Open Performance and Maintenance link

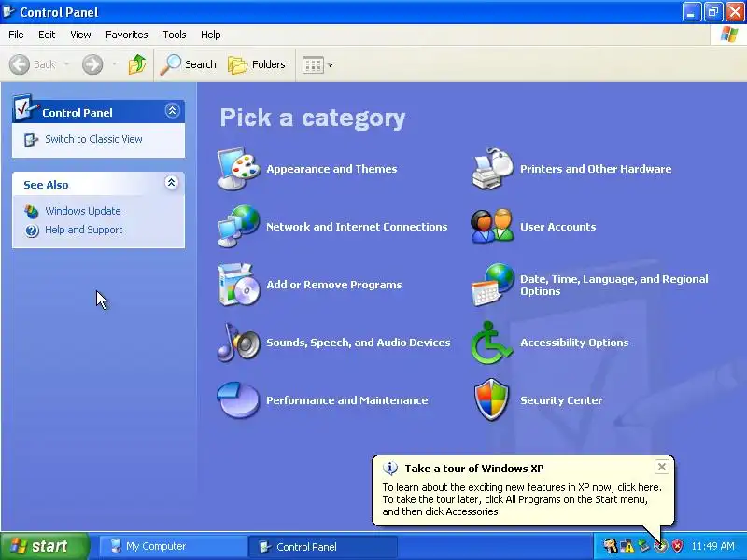[x=346, y=400]
